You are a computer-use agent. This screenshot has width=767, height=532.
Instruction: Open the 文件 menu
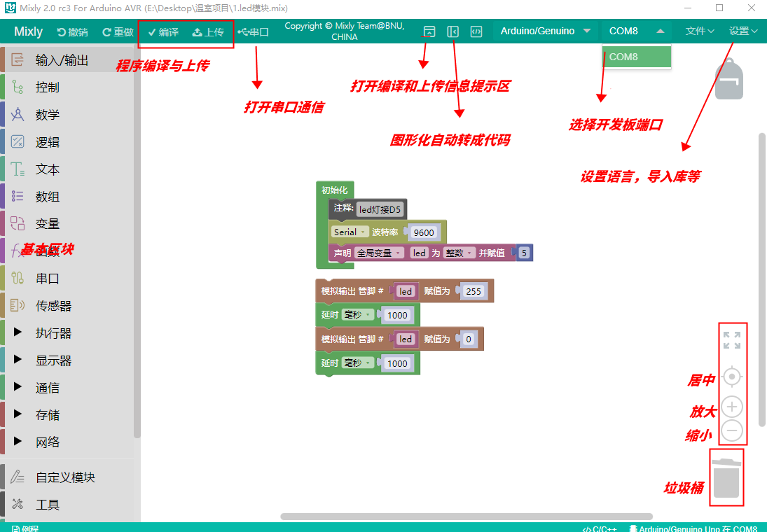point(700,31)
